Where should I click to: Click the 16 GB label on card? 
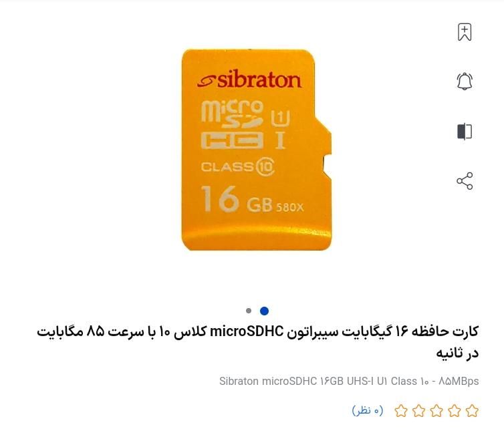click(x=237, y=199)
